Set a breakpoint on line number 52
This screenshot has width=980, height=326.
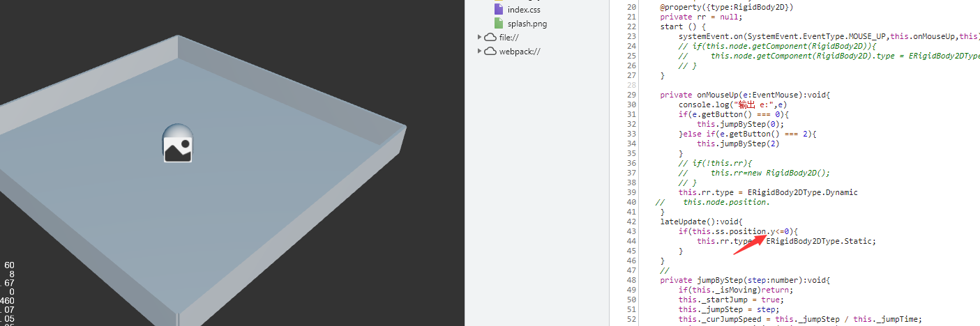click(x=631, y=319)
